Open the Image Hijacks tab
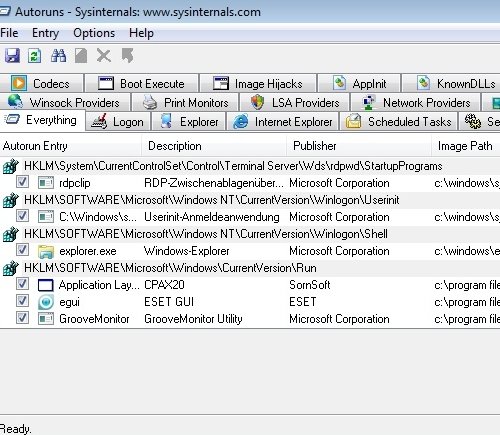The height and width of the screenshot is (435, 500). pos(258,83)
